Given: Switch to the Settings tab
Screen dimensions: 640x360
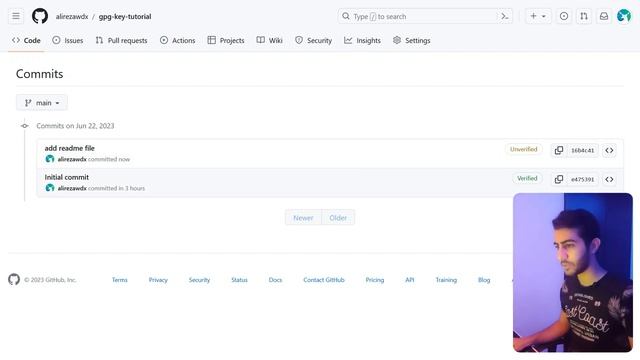Looking at the screenshot, I should click(411, 40).
